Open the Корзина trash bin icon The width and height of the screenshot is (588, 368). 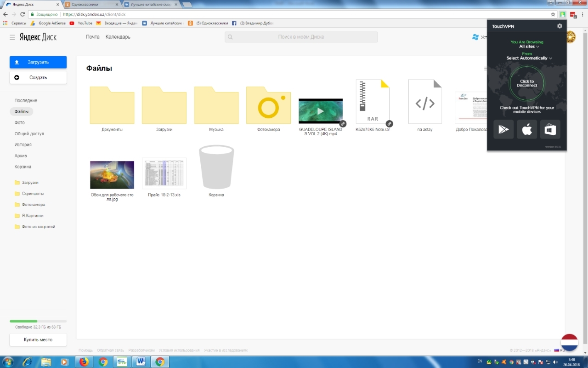[216, 167]
